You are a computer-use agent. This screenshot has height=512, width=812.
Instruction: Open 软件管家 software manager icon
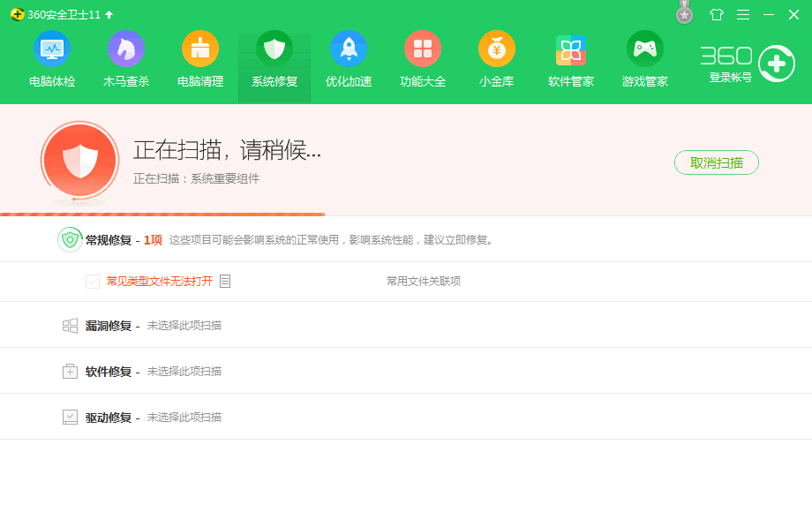571,50
